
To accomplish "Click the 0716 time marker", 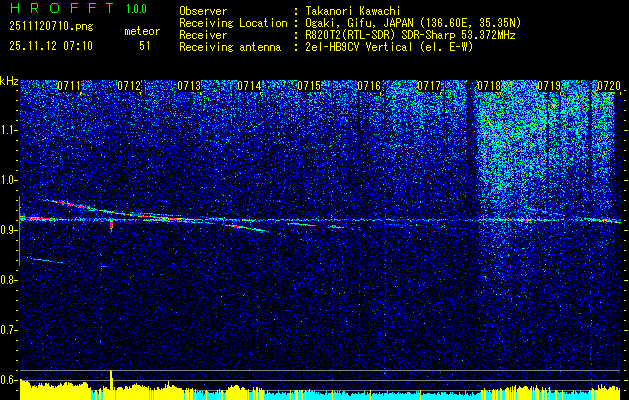I will click(369, 85).
